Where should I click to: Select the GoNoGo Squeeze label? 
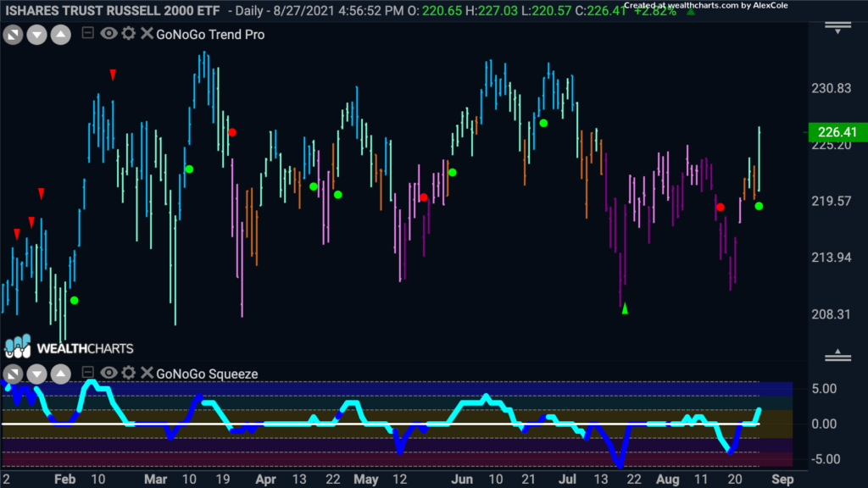click(207, 374)
